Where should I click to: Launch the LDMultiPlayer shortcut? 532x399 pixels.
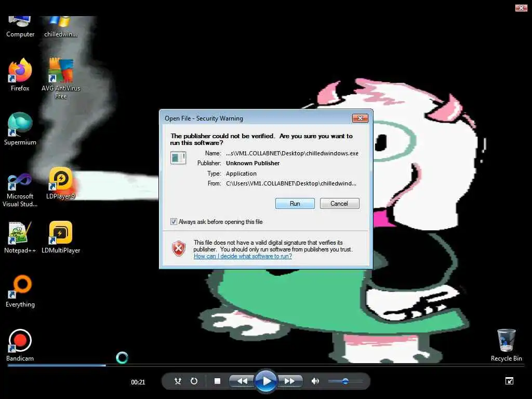point(61,237)
